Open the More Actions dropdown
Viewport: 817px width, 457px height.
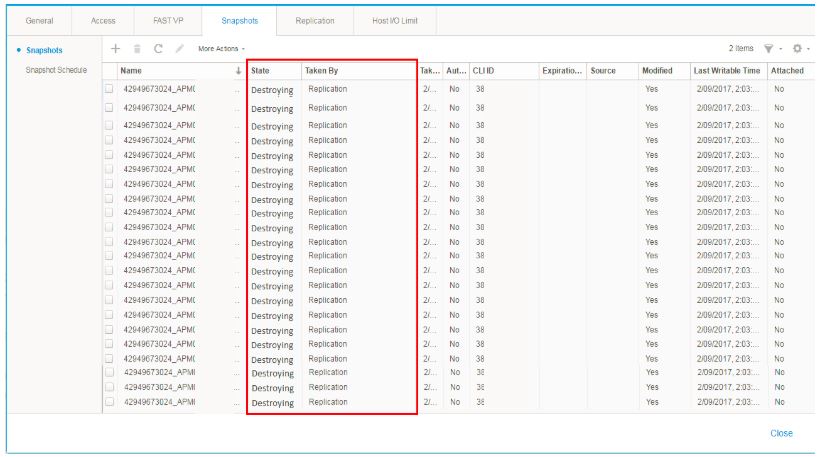(221, 48)
